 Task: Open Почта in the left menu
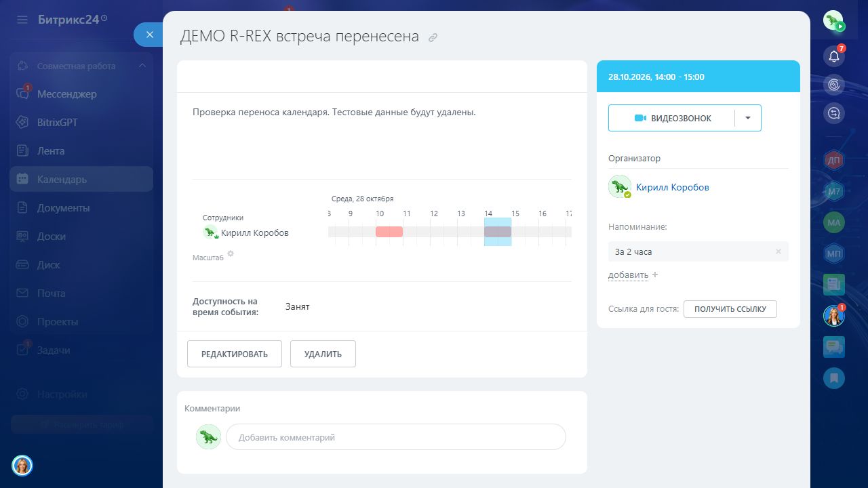[x=81, y=293]
